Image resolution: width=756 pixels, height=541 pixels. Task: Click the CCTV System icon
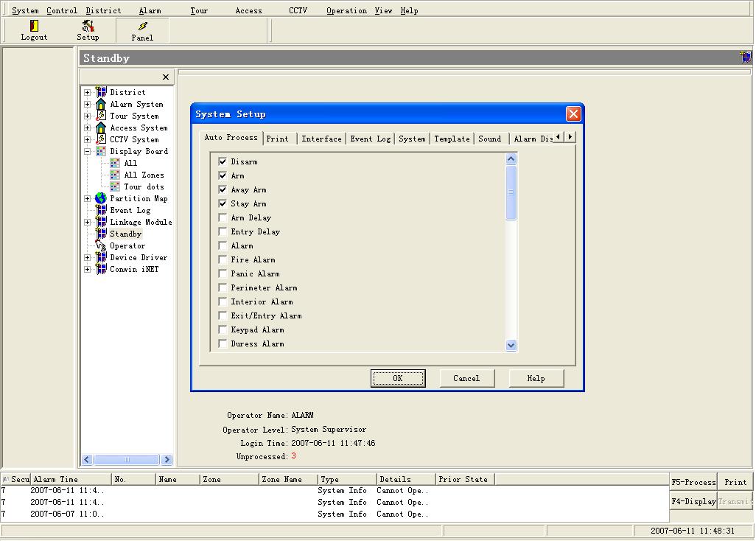101,139
